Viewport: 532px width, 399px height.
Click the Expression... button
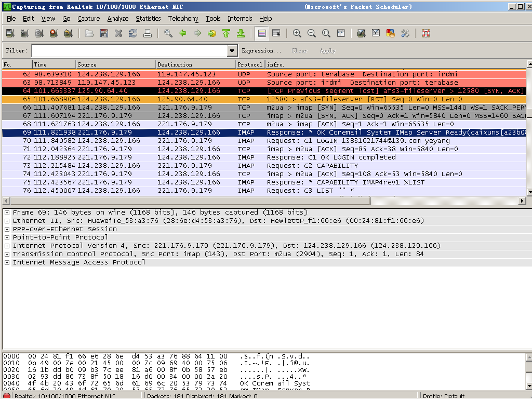pyautogui.click(x=261, y=50)
